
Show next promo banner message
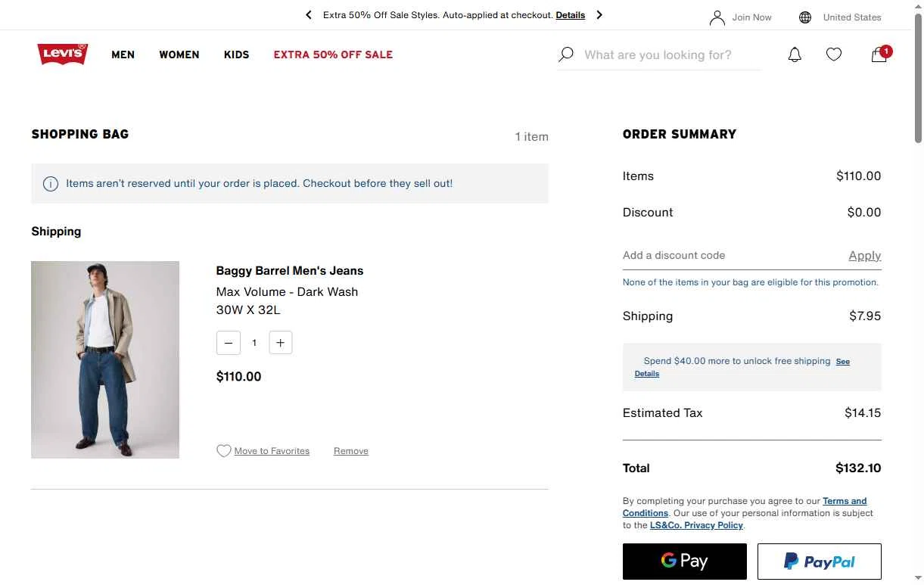(x=599, y=15)
